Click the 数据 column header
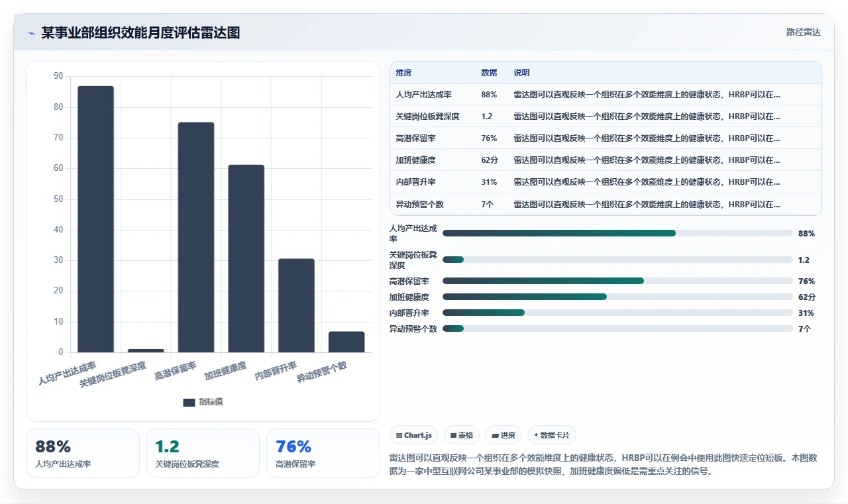The width and height of the screenshot is (848, 504). 489,73
